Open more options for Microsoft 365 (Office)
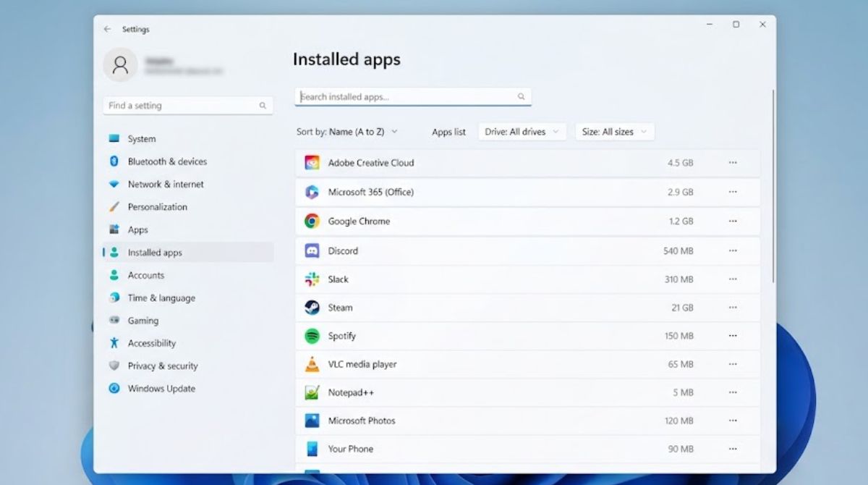Screen dimensions: 868x485 pyautogui.click(x=733, y=192)
